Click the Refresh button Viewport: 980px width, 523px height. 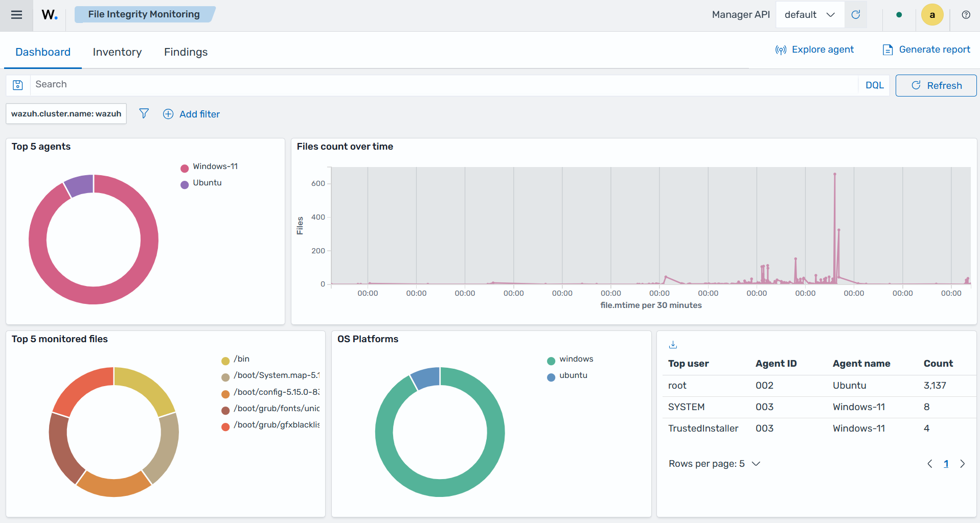(936, 85)
